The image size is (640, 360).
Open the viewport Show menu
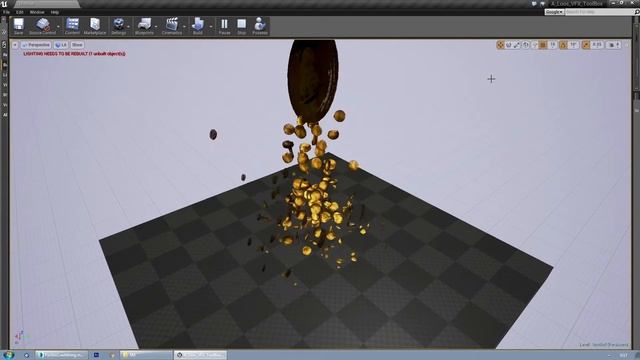click(77, 45)
